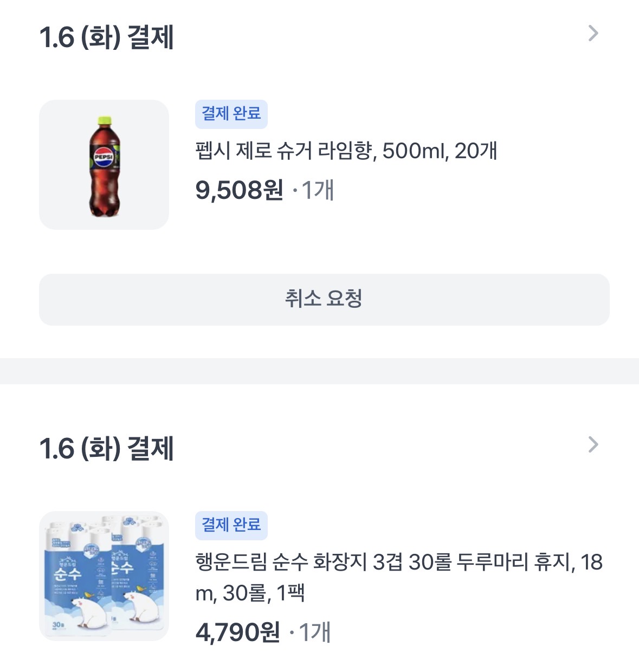Click the Pepsi logo on the bottle
This screenshot has height=672, width=639.
click(103, 158)
